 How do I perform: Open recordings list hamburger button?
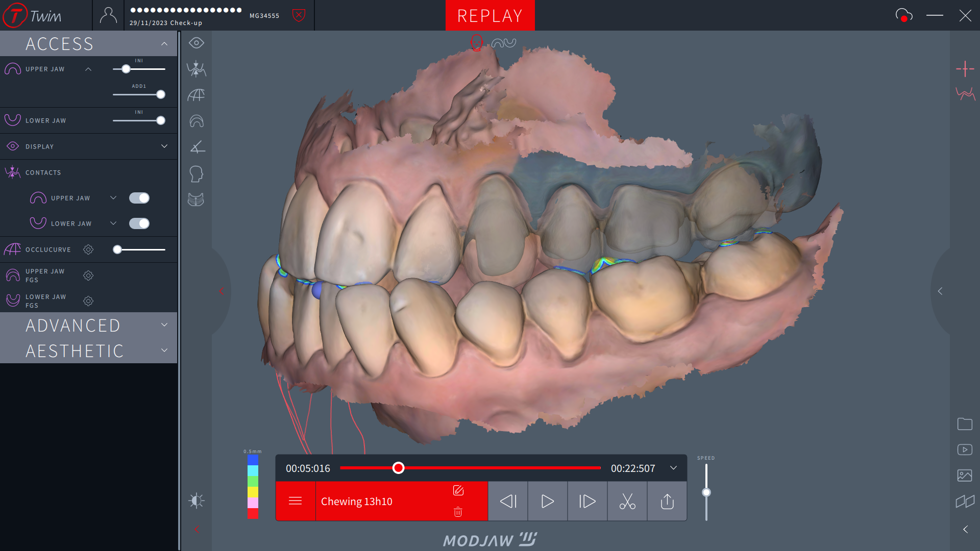[295, 501]
